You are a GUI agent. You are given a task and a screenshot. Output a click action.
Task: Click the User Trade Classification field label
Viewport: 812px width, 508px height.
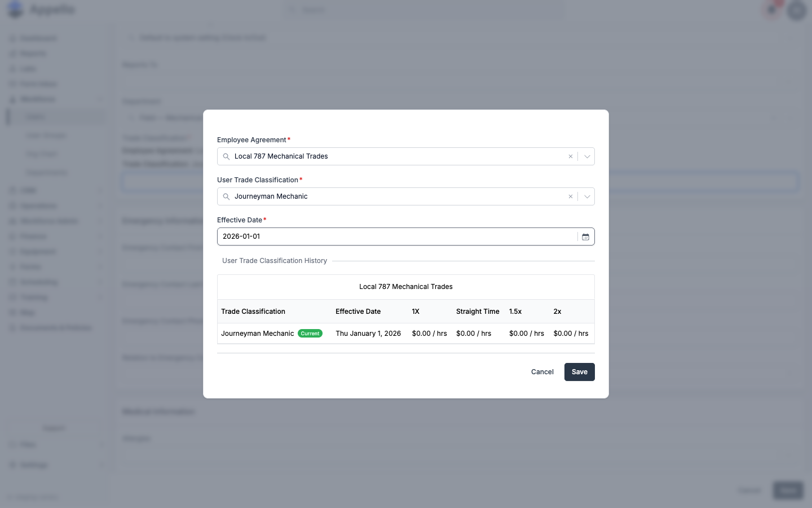pyautogui.click(x=258, y=180)
